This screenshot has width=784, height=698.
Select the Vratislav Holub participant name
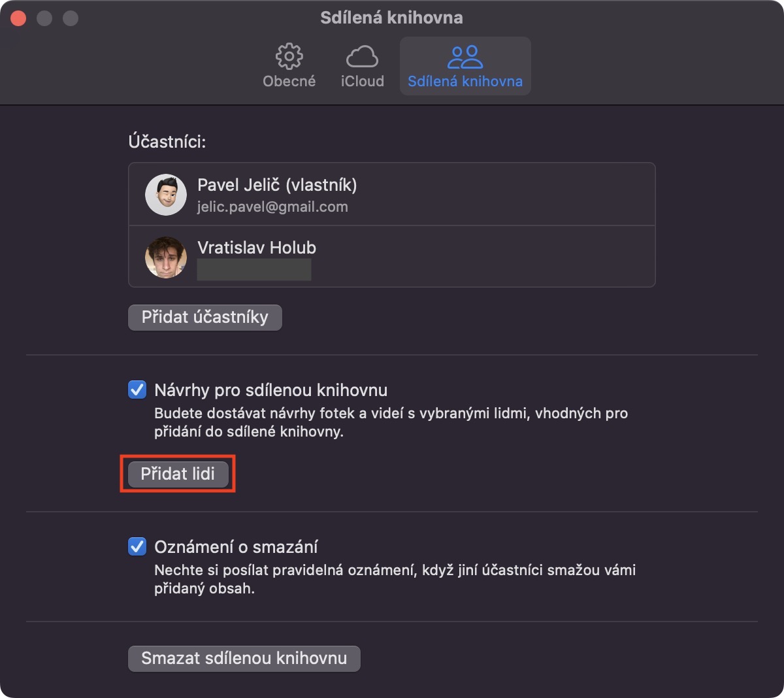pyautogui.click(x=257, y=248)
